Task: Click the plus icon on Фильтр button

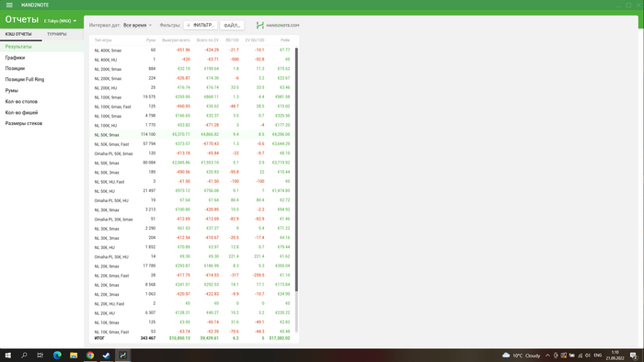Action: coord(189,26)
